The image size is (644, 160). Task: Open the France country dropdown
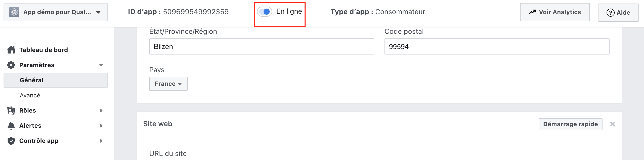168,84
